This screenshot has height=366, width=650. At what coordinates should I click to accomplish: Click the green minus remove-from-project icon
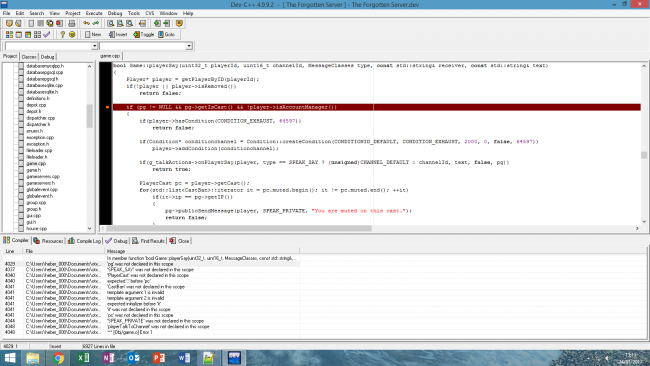pyautogui.click(x=166, y=24)
